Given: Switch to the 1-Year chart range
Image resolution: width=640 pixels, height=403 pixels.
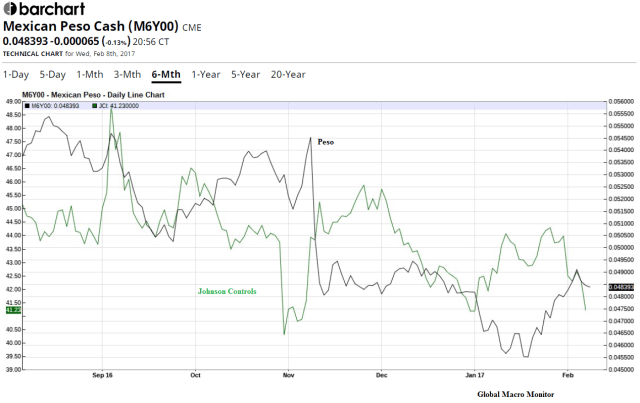Looking at the screenshot, I should [x=205, y=74].
